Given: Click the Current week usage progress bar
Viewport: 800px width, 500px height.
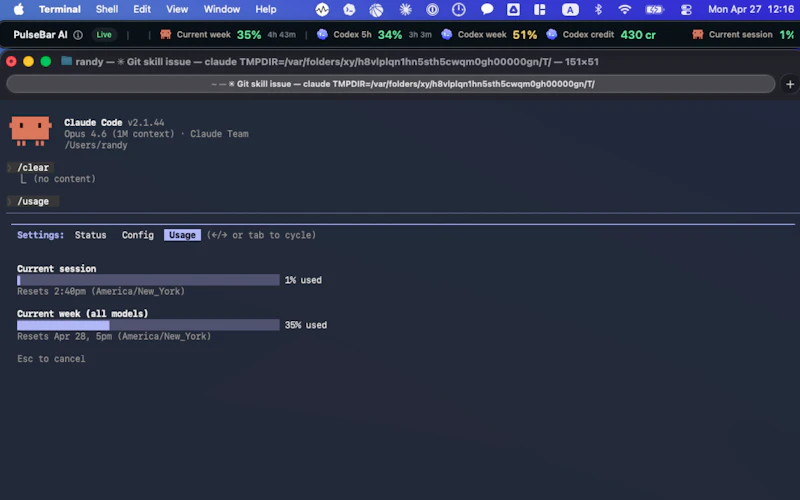Looking at the screenshot, I should click(148, 324).
